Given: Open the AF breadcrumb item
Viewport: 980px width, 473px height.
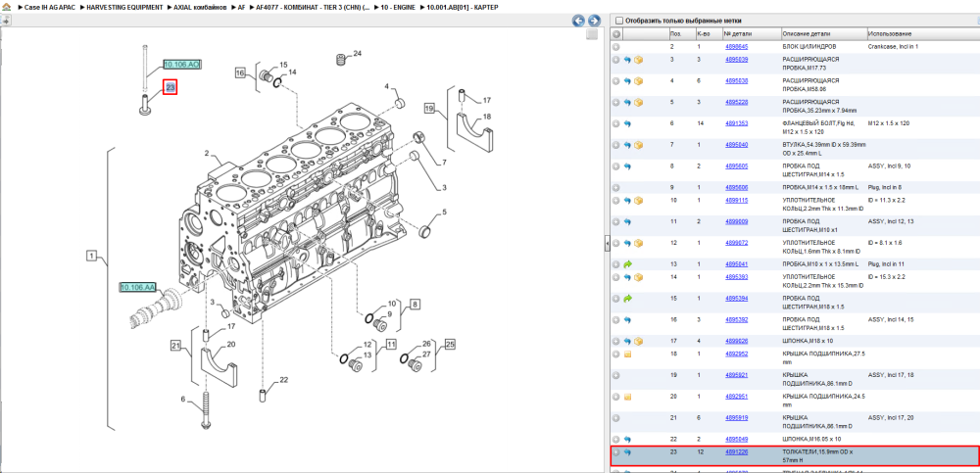Looking at the screenshot, I should 241,7.
